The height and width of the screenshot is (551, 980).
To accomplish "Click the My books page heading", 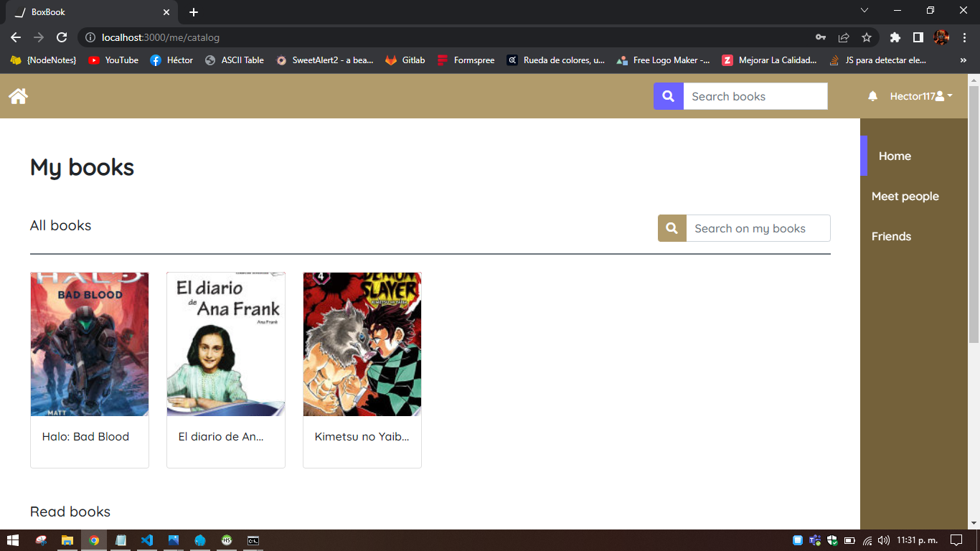I will click(82, 167).
